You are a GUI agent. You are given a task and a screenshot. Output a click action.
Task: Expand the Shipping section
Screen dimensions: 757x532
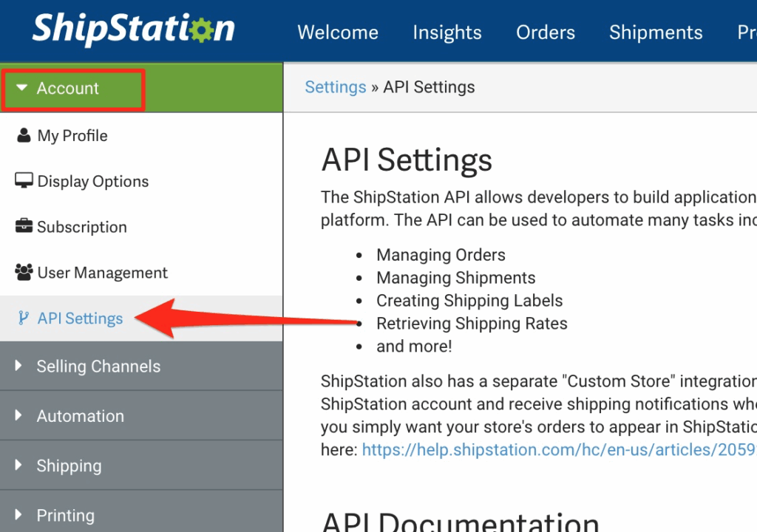point(20,465)
